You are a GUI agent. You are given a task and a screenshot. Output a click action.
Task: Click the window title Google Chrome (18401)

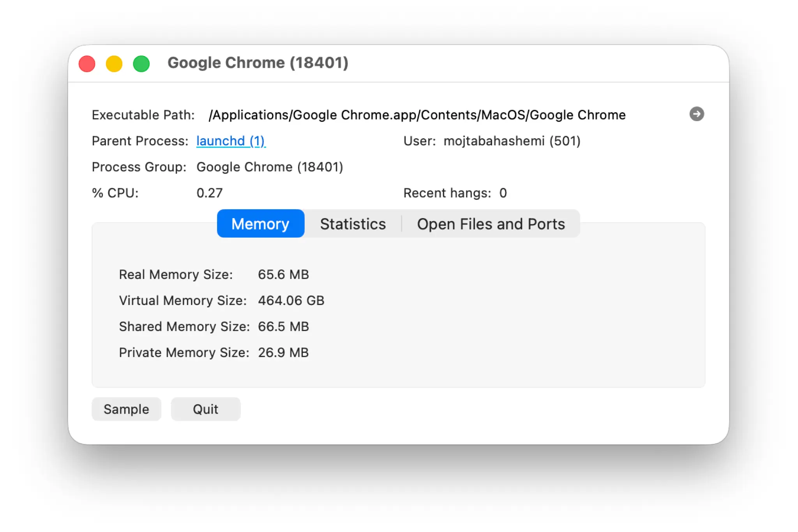click(258, 63)
